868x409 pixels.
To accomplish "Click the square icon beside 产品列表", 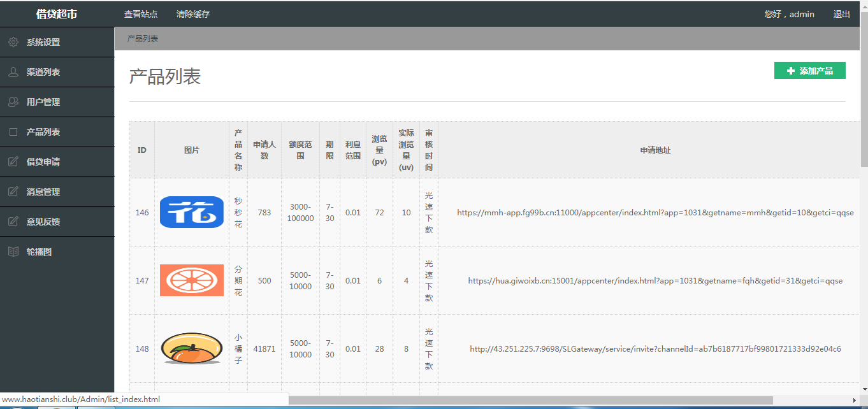I will (x=13, y=133).
